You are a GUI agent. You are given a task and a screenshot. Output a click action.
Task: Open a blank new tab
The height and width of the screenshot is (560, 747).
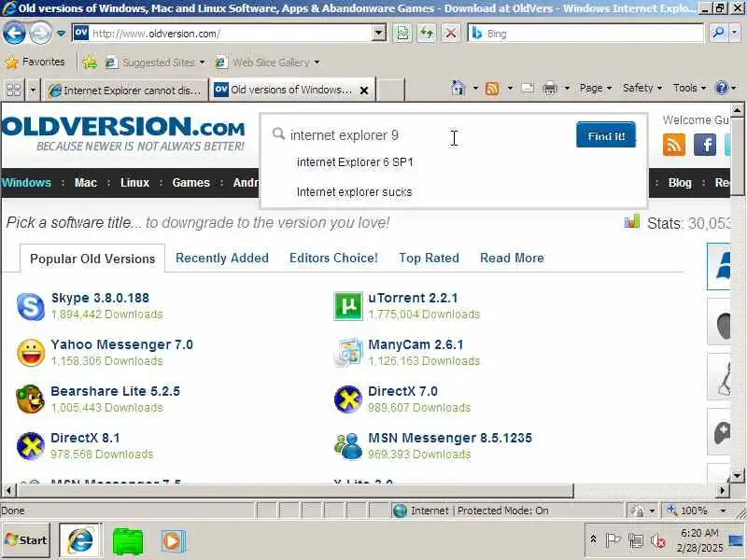click(x=390, y=90)
